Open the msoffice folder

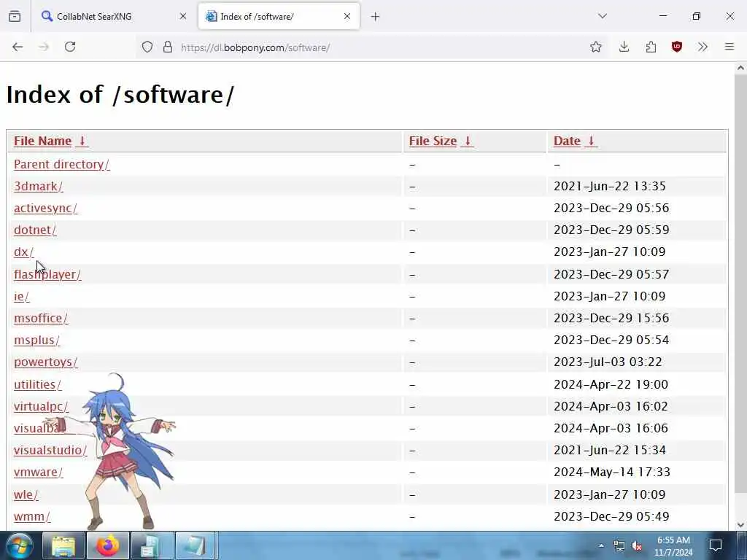click(41, 318)
